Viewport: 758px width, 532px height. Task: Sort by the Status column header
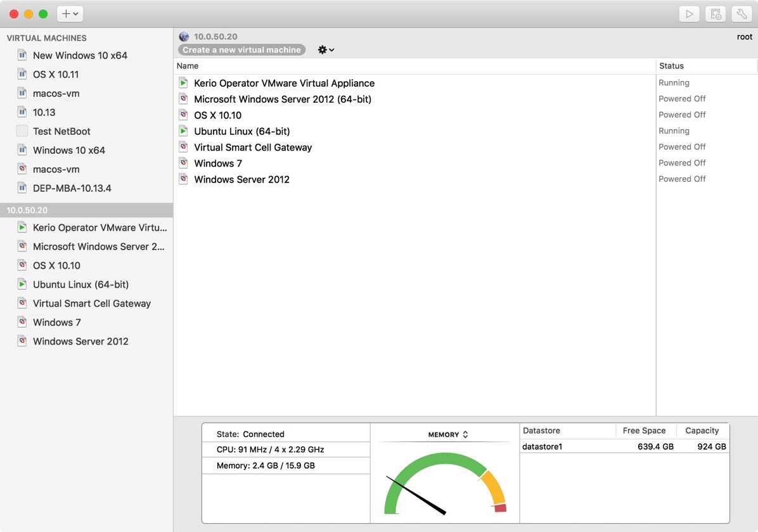(x=706, y=66)
